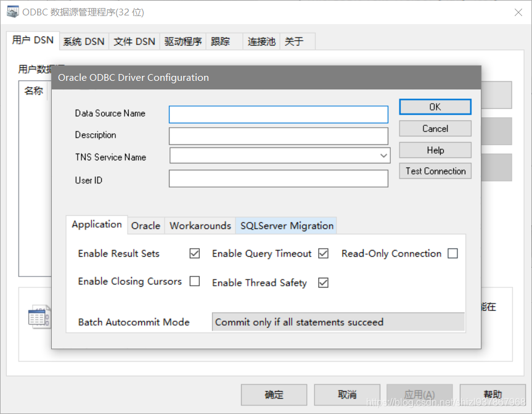Click the 名称 column header
Screen dimensions: 532x414
click(x=33, y=91)
